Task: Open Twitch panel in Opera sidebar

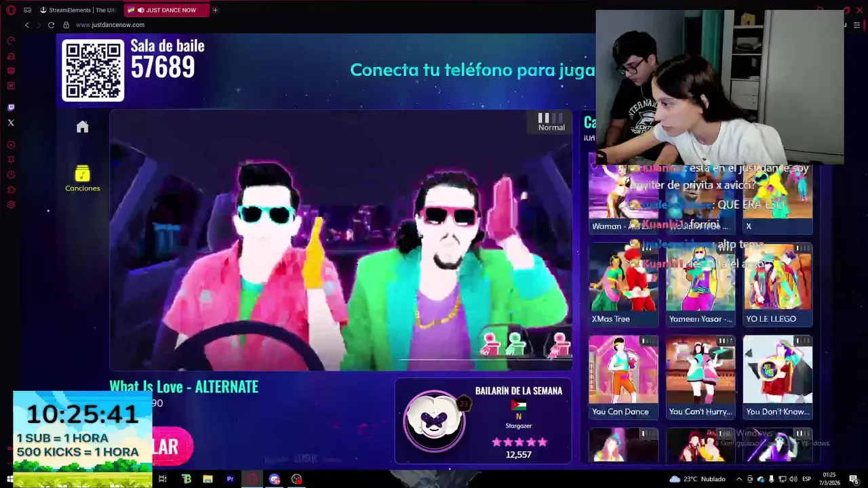Action: coord(11,108)
